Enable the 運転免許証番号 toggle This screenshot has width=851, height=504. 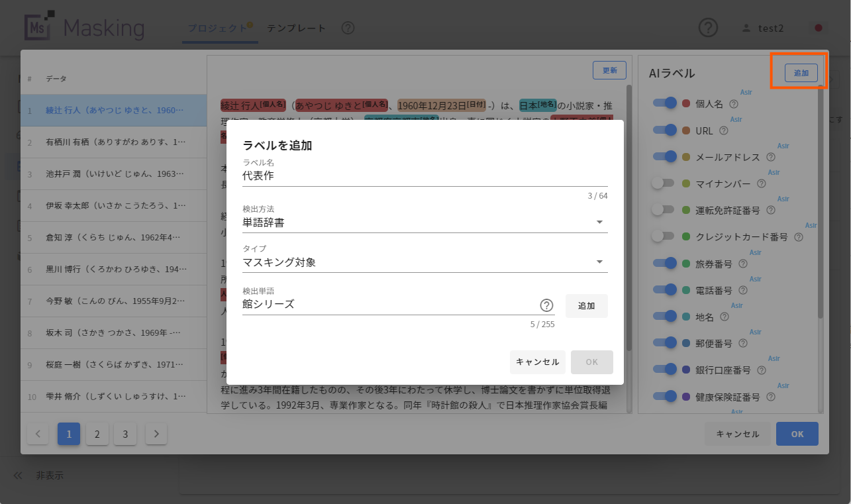point(664,210)
